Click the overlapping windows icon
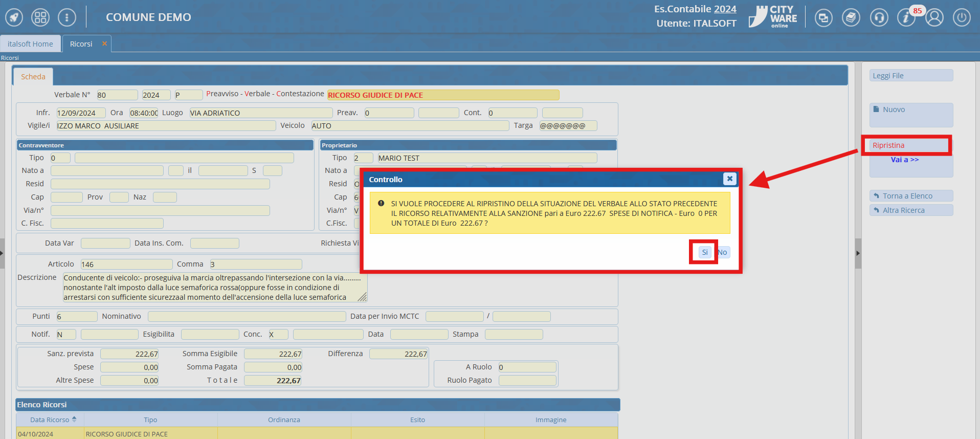Image resolution: width=980 pixels, height=439 pixels. [823, 18]
